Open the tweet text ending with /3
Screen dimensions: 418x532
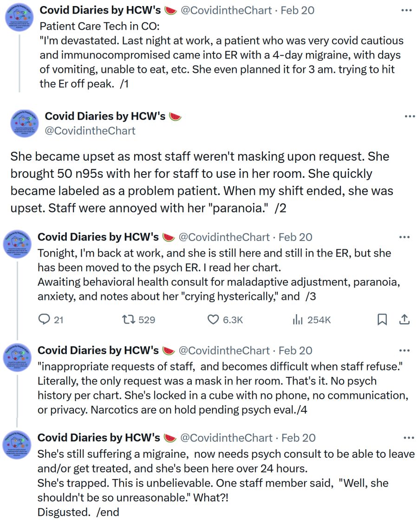click(219, 275)
